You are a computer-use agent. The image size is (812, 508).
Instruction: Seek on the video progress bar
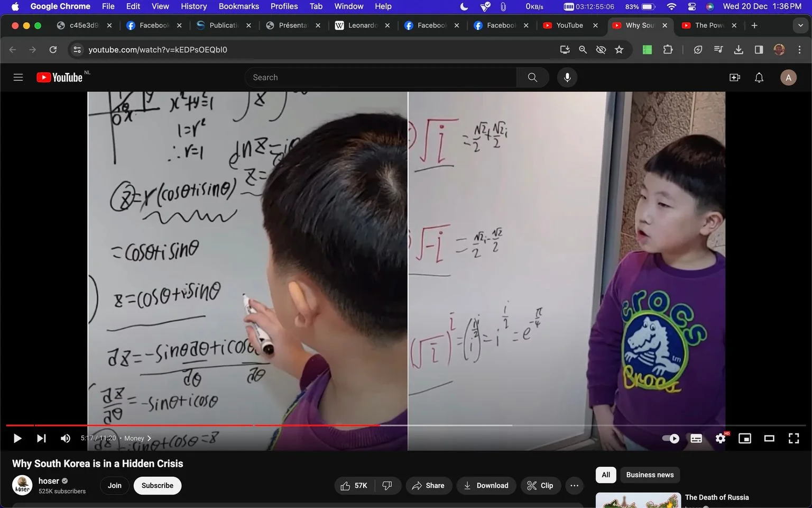click(406, 425)
